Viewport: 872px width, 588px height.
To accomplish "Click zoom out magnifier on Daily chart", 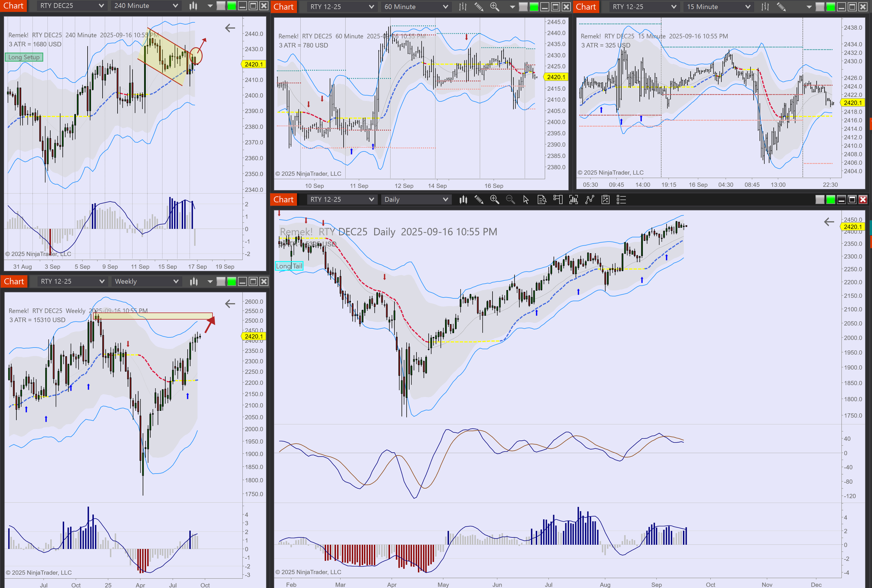I will coord(510,199).
